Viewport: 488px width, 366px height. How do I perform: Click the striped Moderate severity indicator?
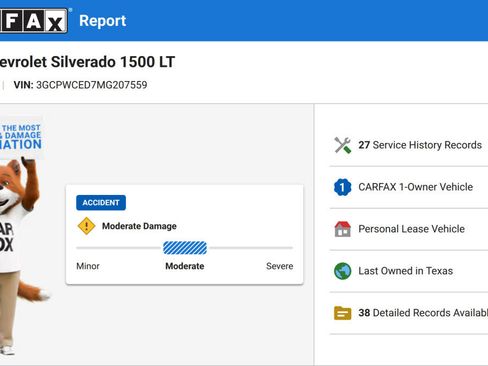tap(185, 248)
